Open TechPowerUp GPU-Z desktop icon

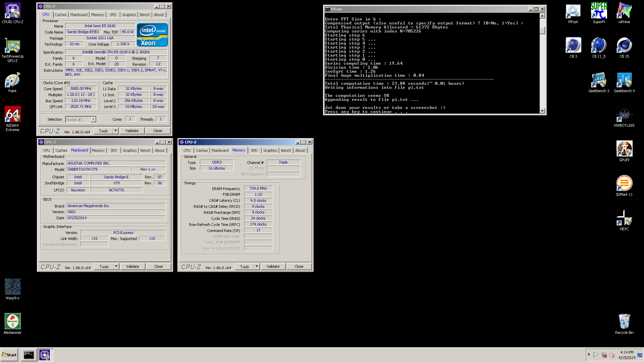pos(12,50)
